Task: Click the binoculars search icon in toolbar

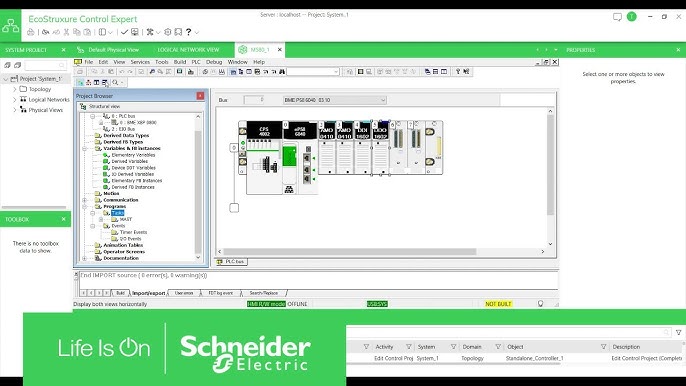Action: tap(282, 71)
